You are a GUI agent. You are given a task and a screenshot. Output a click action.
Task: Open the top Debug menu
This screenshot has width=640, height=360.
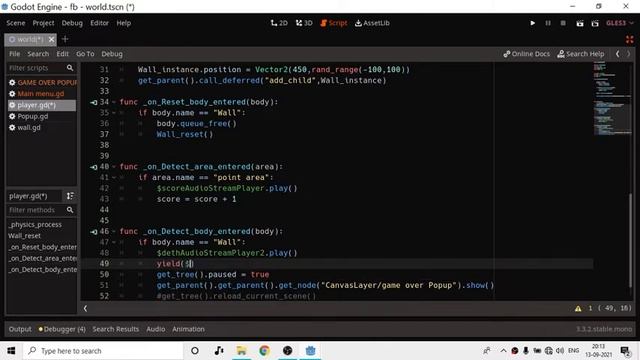point(72,23)
